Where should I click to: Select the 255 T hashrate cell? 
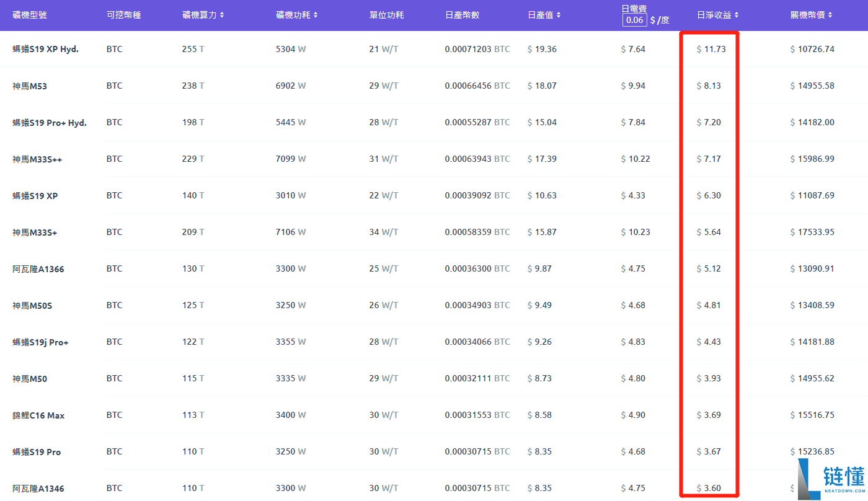coord(193,49)
